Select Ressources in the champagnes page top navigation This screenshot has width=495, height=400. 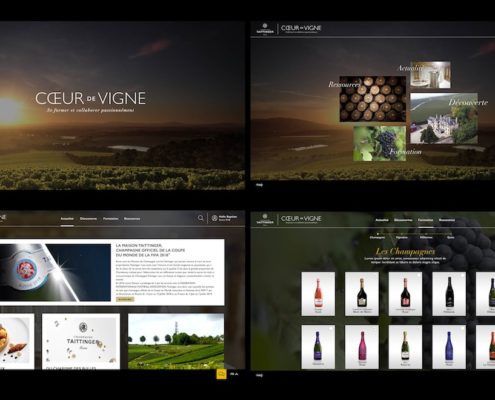pyautogui.click(x=447, y=220)
